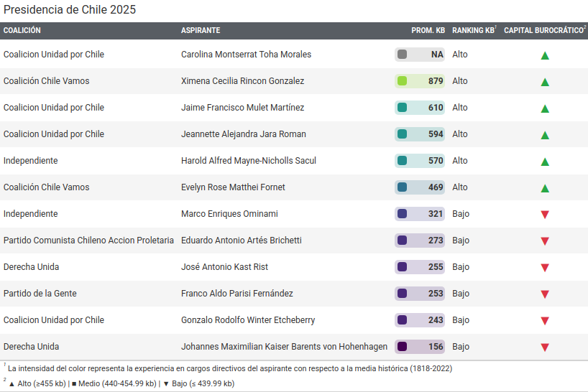Select Harold Alfred Mayne-Nicholls Sacul name

[249, 161]
